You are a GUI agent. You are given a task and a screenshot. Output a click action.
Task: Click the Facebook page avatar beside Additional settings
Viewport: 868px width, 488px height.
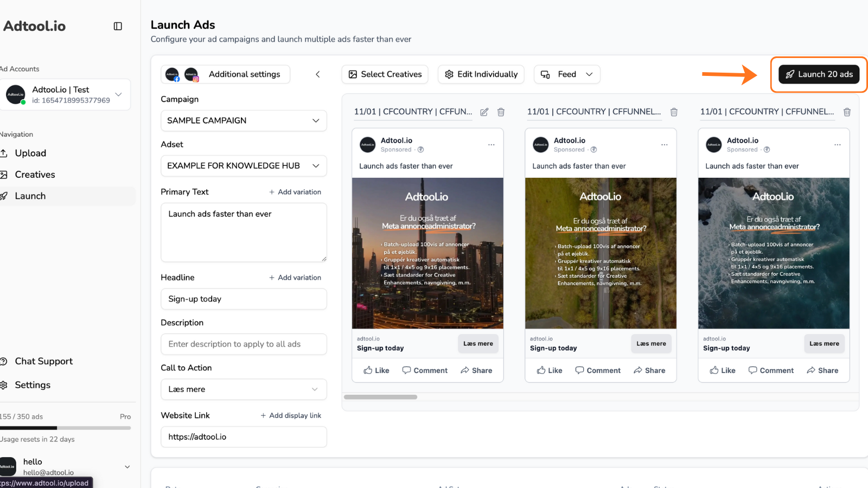pos(173,74)
